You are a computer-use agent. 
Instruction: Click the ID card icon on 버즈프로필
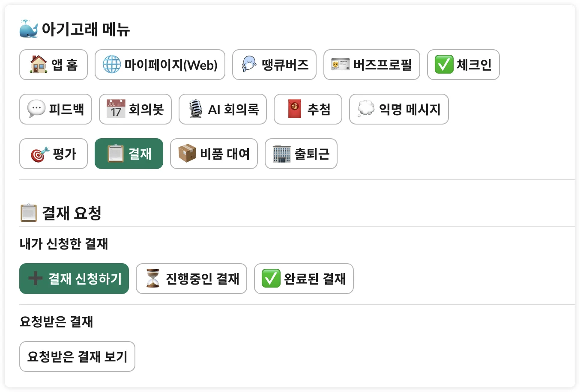[x=341, y=65]
